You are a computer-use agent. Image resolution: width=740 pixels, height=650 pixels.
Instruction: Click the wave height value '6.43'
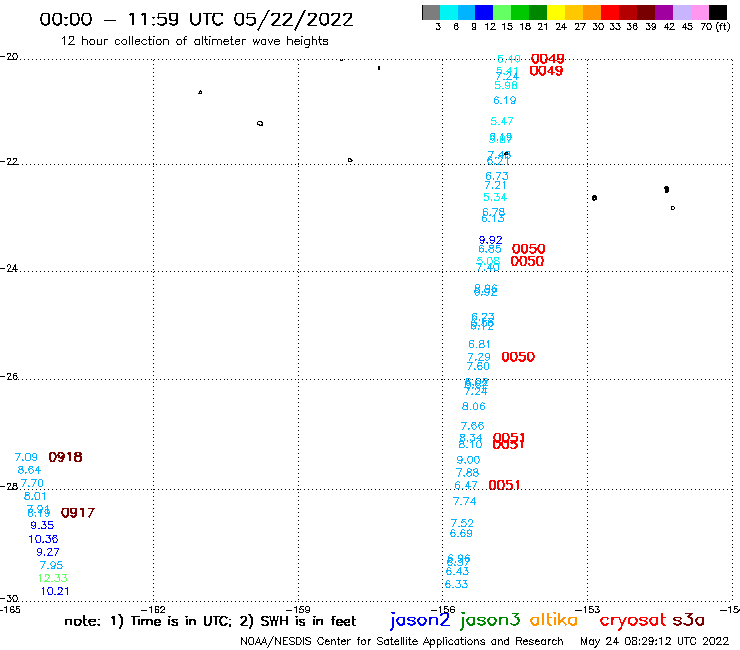click(x=457, y=572)
